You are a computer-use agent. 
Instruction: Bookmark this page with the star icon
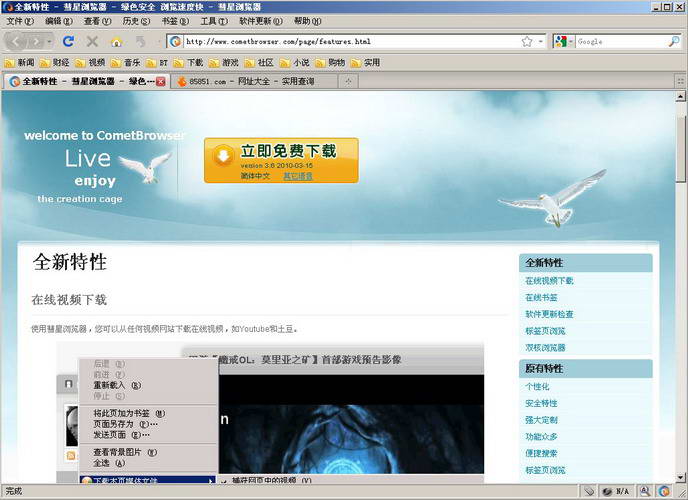(x=527, y=42)
